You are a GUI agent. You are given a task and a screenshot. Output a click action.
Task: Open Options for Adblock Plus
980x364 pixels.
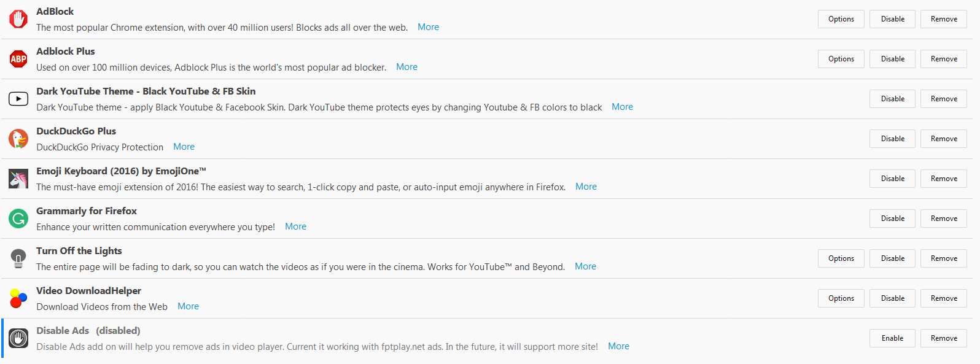tap(841, 59)
